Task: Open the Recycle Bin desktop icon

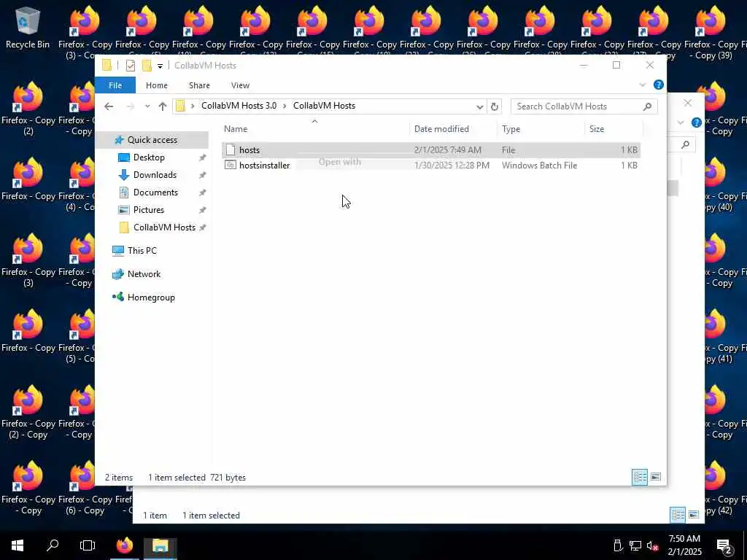Action: click(x=28, y=28)
